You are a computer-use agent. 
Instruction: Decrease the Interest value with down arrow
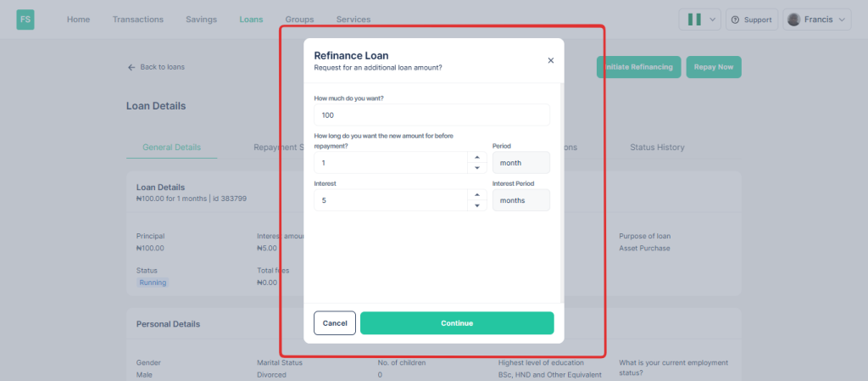click(476, 205)
